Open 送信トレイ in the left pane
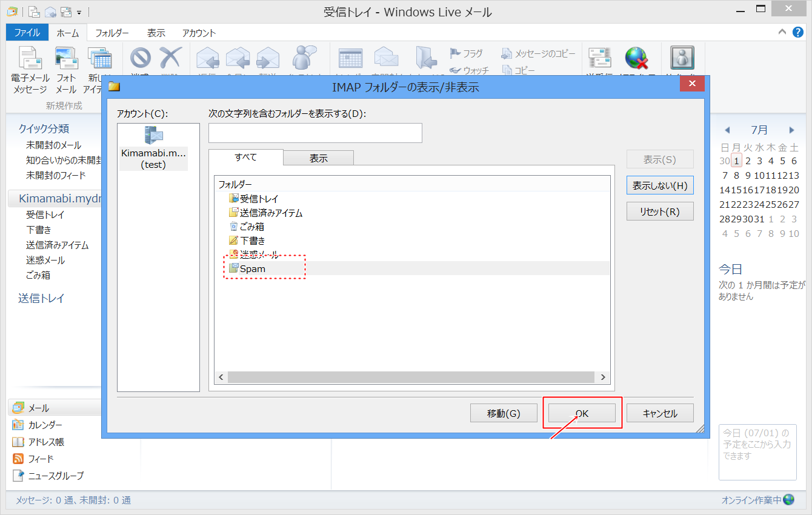The width and height of the screenshot is (812, 515). pos(41,298)
